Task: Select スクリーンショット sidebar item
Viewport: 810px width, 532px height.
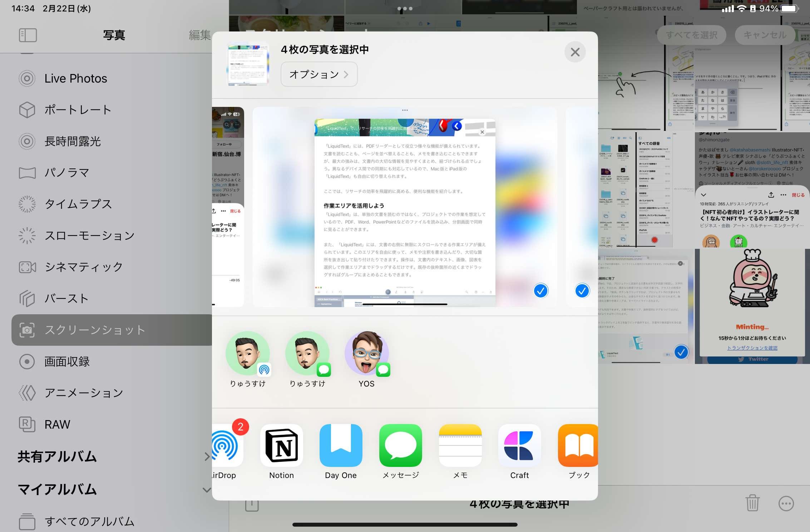Action: tap(112, 330)
